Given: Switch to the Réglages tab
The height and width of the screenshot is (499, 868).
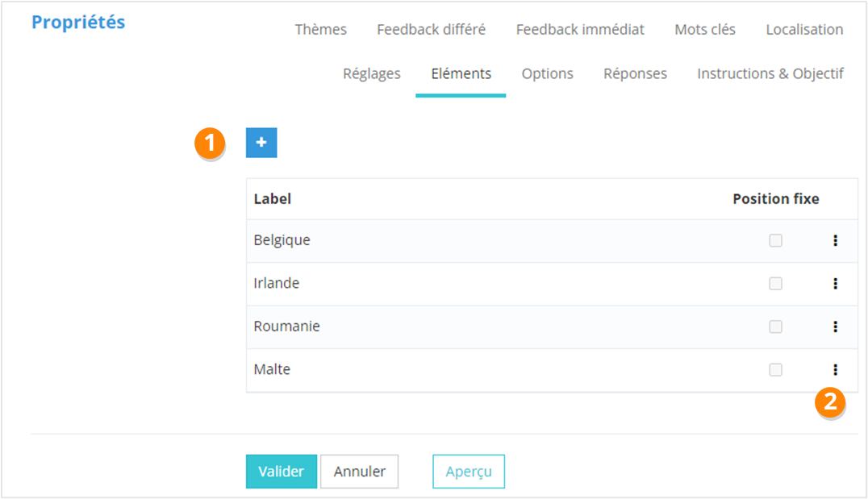Looking at the screenshot, I should pyautogui.click(x=371, y=74).
